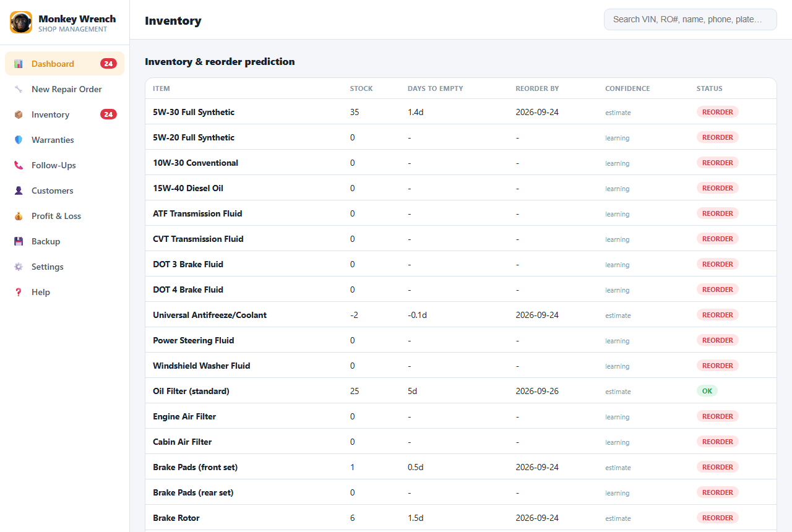Select the 5W-20 Full Synthetic row name
The image size is (792, 532).
click(194, 137)
